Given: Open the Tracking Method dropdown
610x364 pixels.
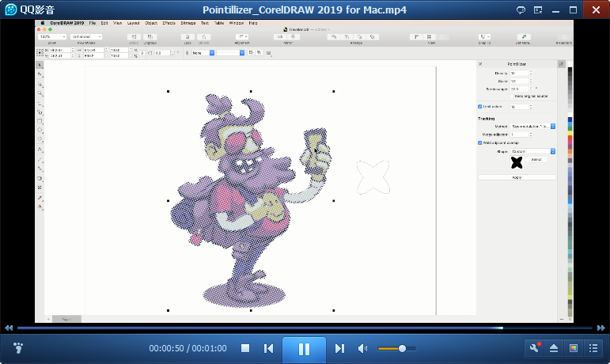Looking at the screenshot, I should (532, 127).
